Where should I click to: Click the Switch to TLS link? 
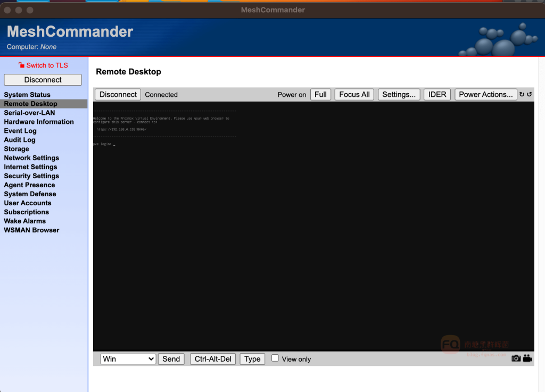(47, 65)
